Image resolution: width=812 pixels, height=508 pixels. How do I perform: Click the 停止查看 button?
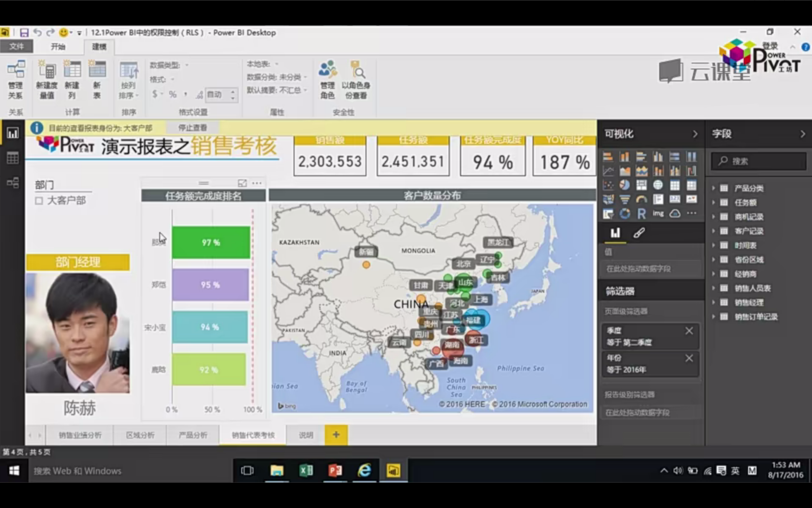pos(192,128)
